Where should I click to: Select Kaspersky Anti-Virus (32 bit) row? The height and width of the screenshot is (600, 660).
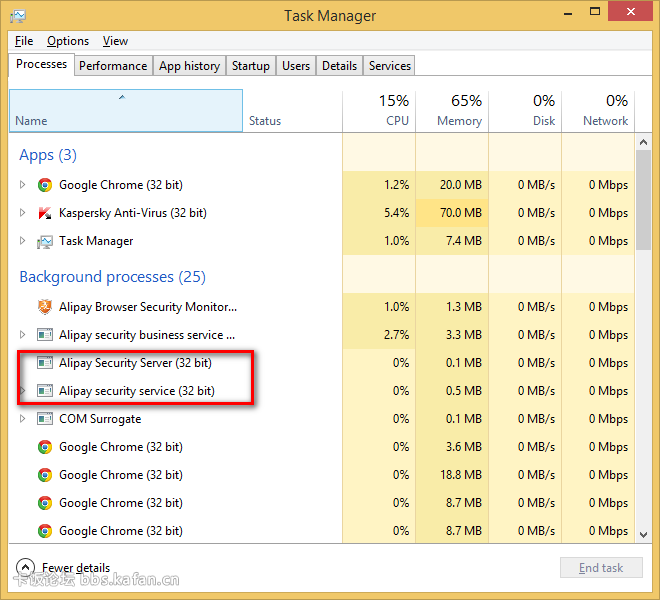[x=322, y=213]
